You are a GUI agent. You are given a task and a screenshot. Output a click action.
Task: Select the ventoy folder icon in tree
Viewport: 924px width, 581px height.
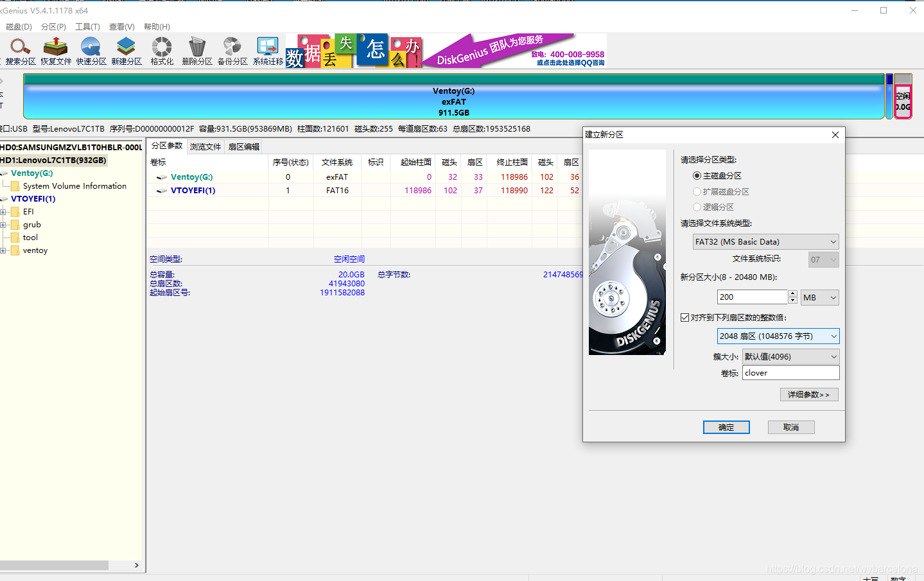(x=15, y=250)
